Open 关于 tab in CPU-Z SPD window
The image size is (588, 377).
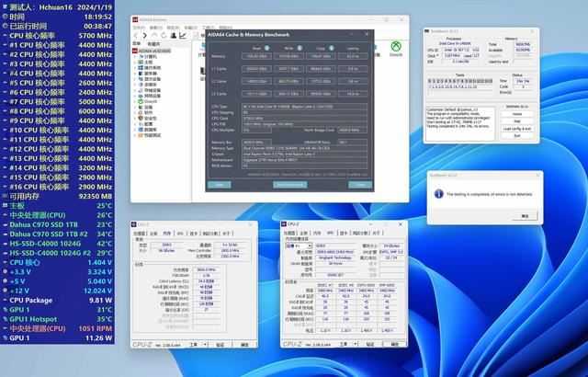click(376, 233)
